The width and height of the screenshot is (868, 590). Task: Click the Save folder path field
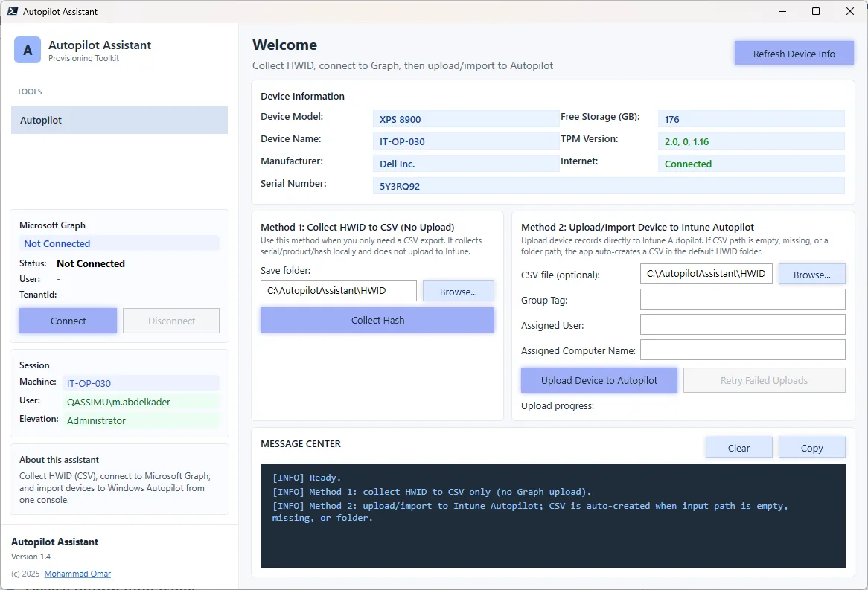[339, 291]
